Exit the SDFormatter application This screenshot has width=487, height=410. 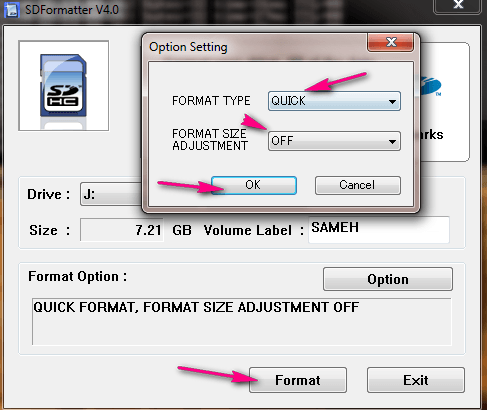(x=416, y=380)
